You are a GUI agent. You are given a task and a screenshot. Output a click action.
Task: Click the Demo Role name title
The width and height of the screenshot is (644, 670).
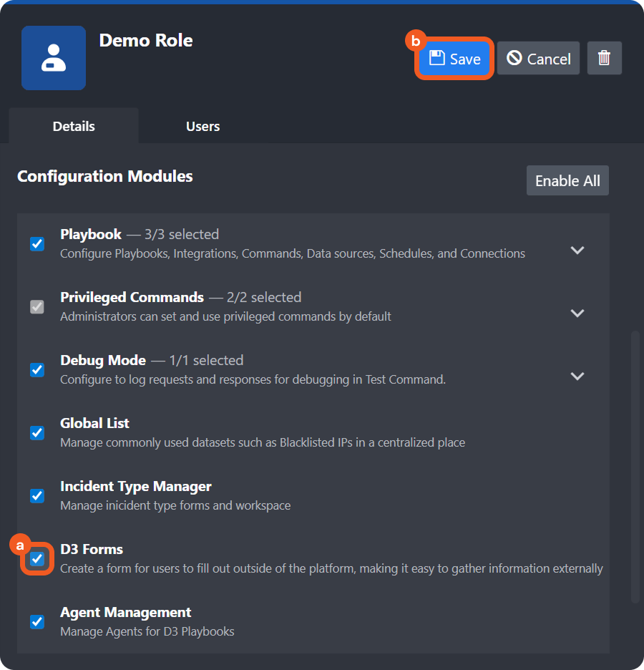145,40
